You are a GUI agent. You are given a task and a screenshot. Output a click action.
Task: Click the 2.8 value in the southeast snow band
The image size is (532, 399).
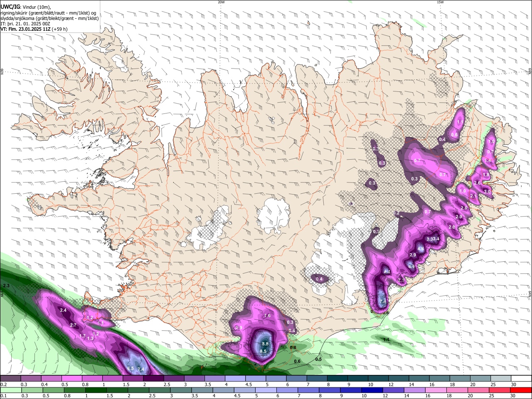[x=464, y=208]
